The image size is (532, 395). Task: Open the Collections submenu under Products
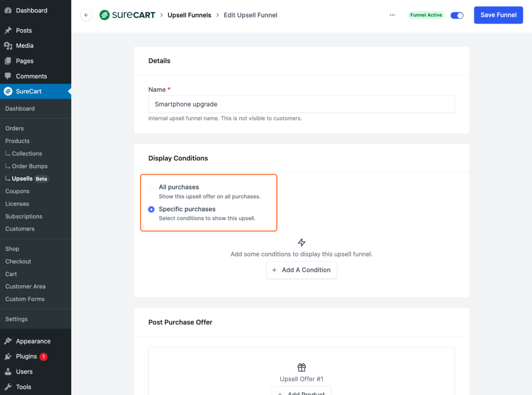pyautogui.click(x=26, y=154)
